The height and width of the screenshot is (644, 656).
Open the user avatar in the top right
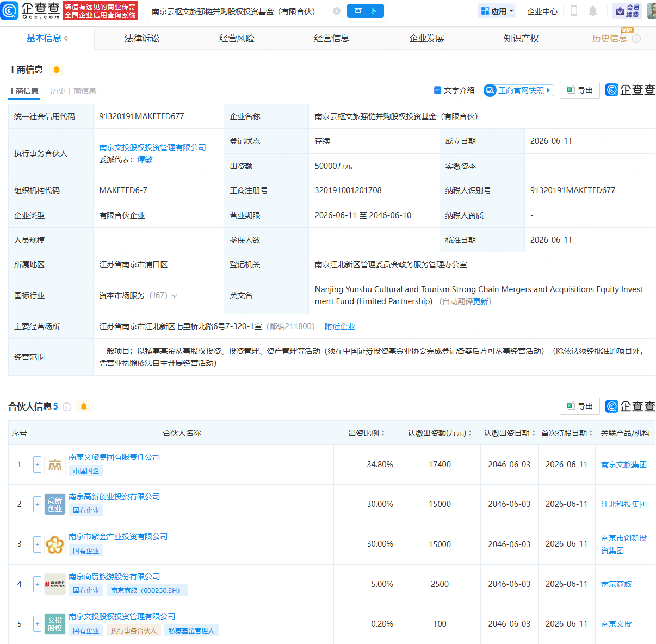tap(651, 11)
